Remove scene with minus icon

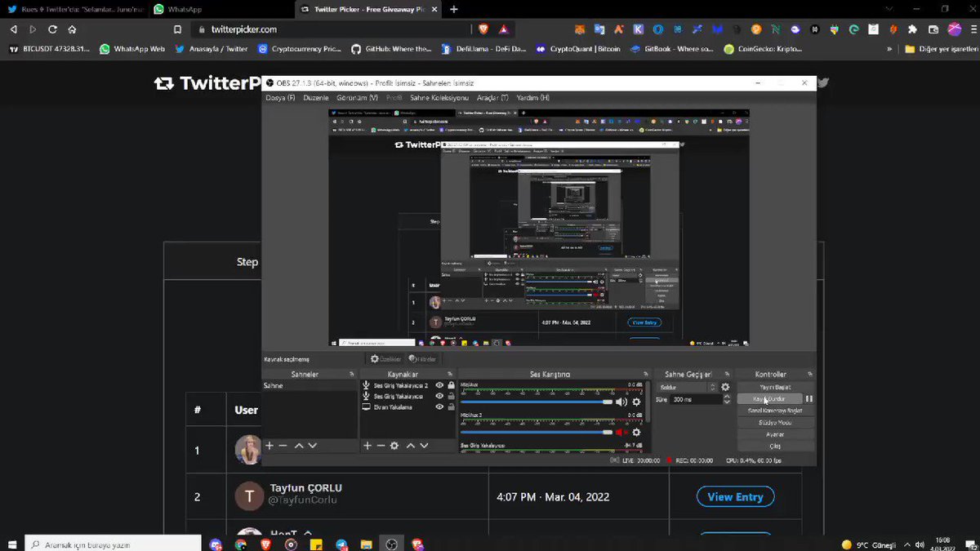point(283,446)
